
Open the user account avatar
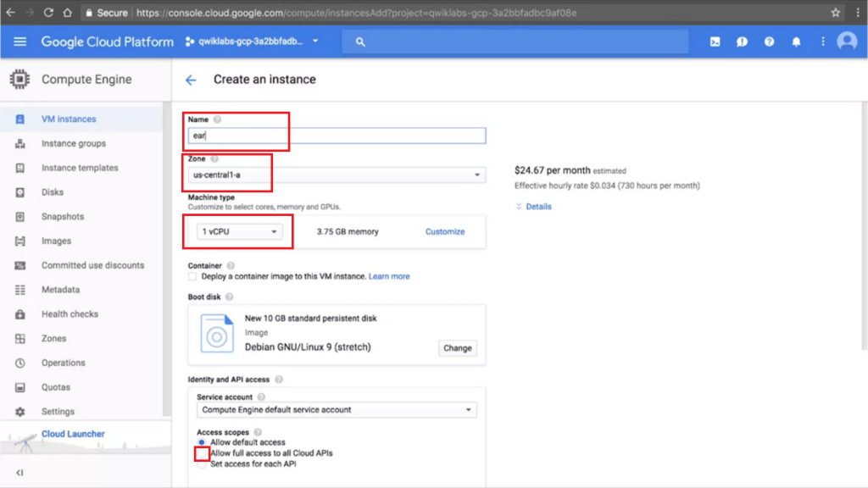pos(847,42)
